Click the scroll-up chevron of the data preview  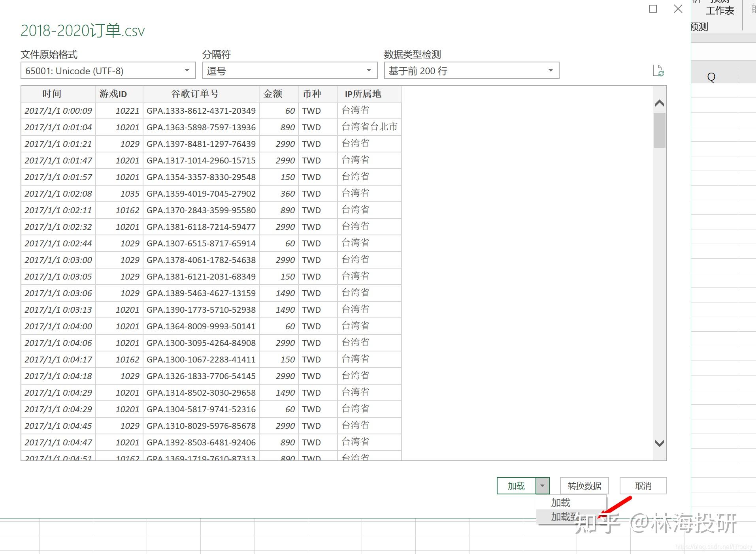tap(659, 103)
